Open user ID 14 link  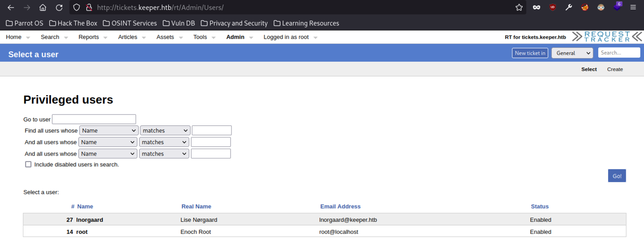70,232
